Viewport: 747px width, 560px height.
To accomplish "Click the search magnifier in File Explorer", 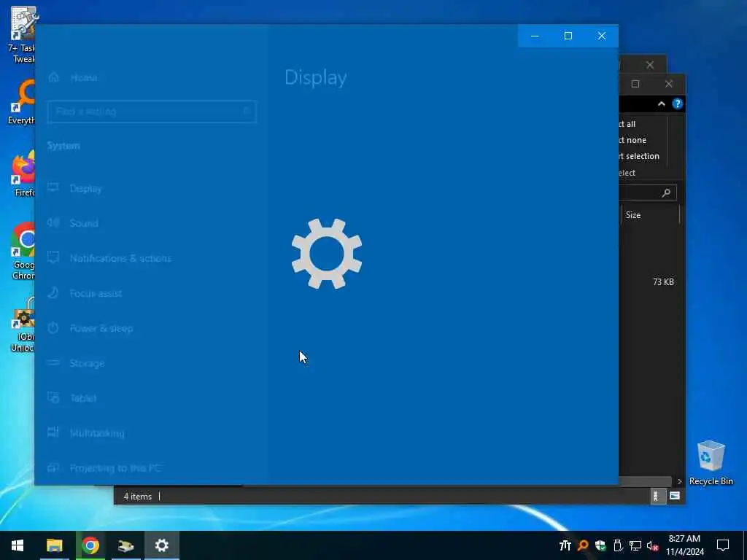I will (666, 192).
